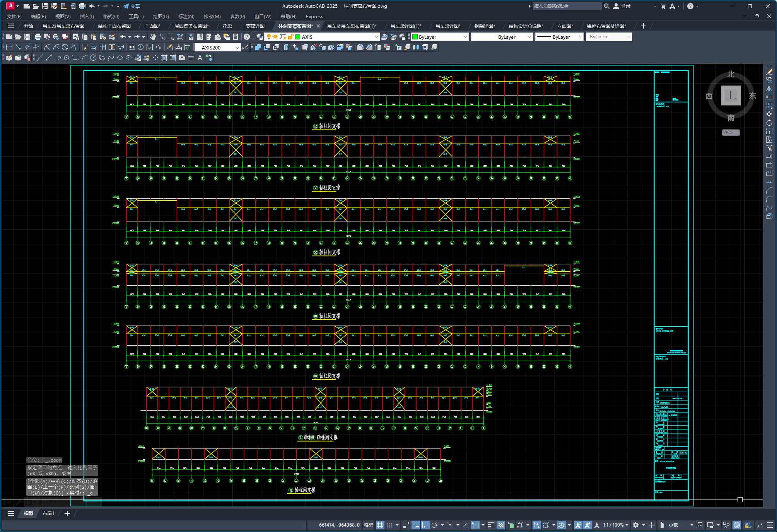The height and width of the screenshot is (532, 777).
Task: Open the Help question mark icon
Action: (x=247, y=37)
